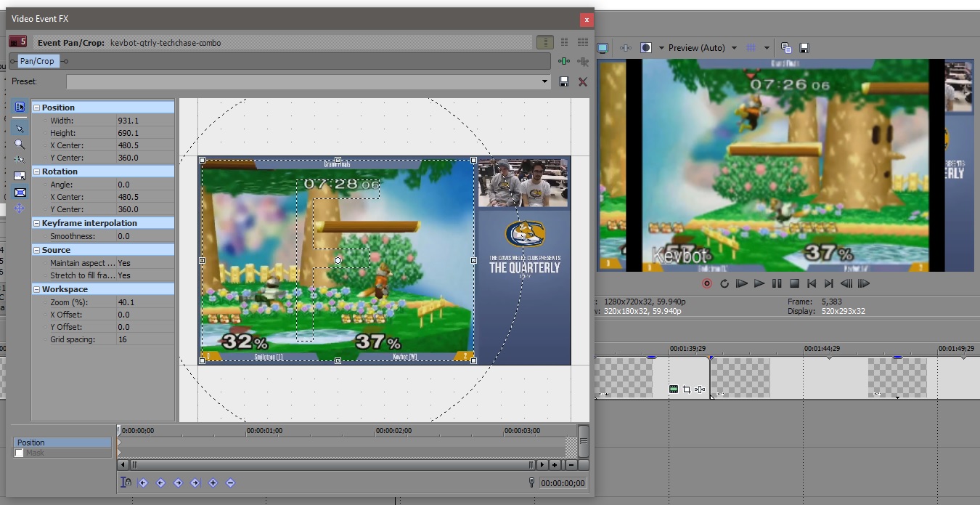This screenshot has width=980, height=505.
Task: Save the preview snapshot to file
Action: click(x=804, y=48)
